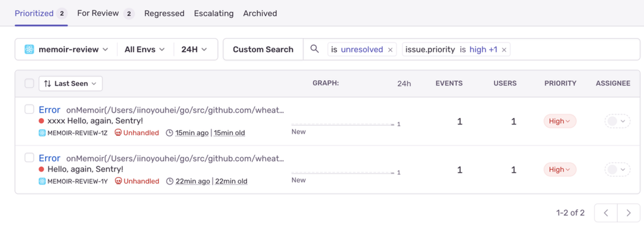The image size is (644, 234).
Task: Open the memoir-review project dropdown
Action: pyautogui.click(x=66, y=49)
